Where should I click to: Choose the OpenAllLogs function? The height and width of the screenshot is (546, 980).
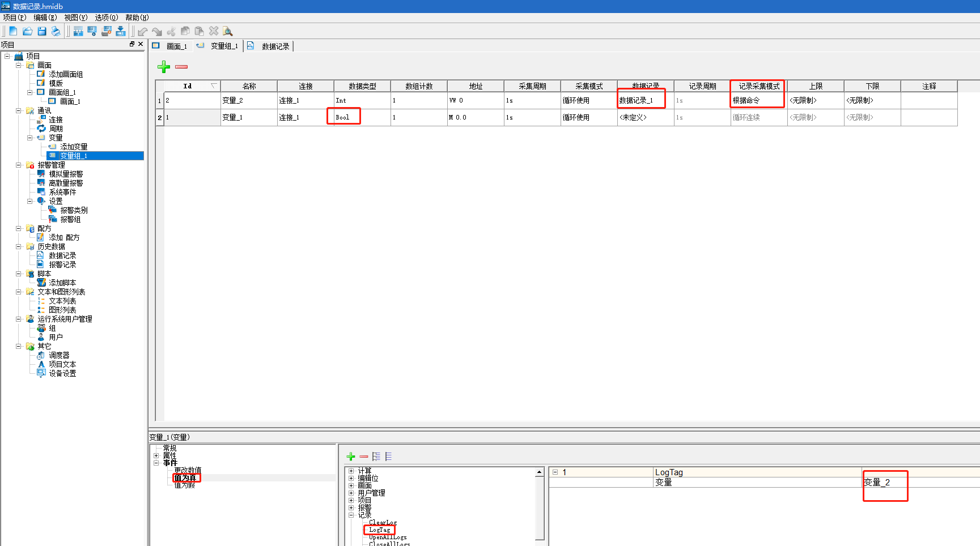coord(388,538)
